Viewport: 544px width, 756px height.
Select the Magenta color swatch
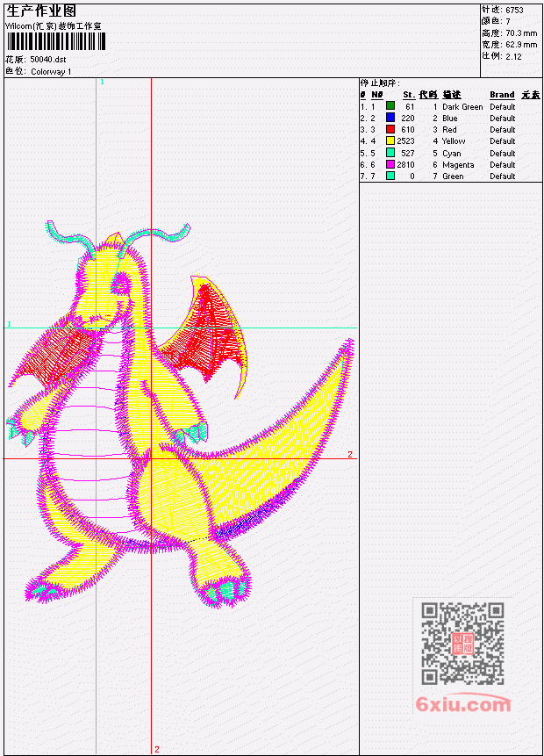(390, 164)
